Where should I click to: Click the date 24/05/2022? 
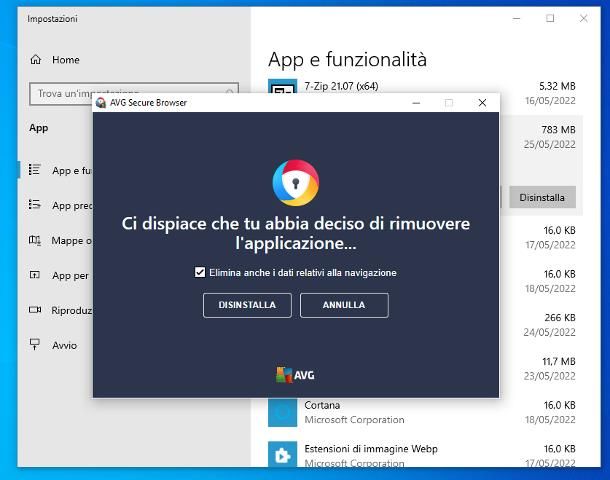click(x=549, y=332)
